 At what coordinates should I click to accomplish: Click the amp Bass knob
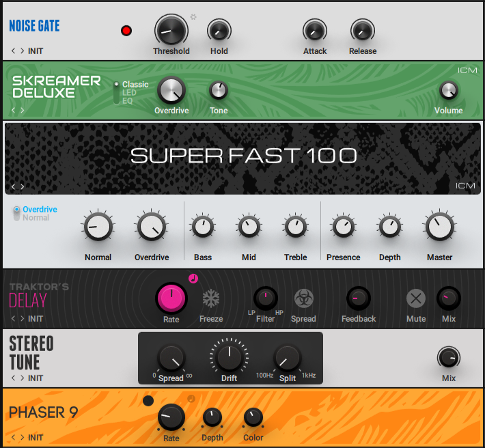click(x=203, y=227)
